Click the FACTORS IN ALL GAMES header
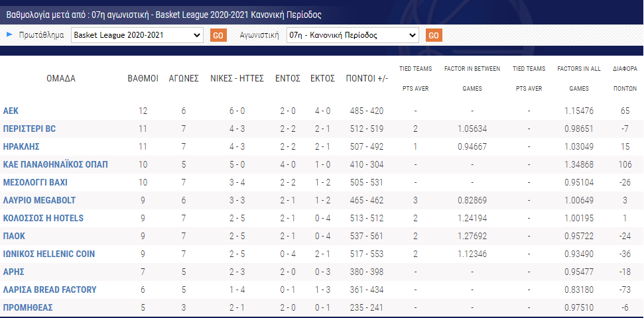The width and height of the screenshot is (644, 318). coord(579,78)
